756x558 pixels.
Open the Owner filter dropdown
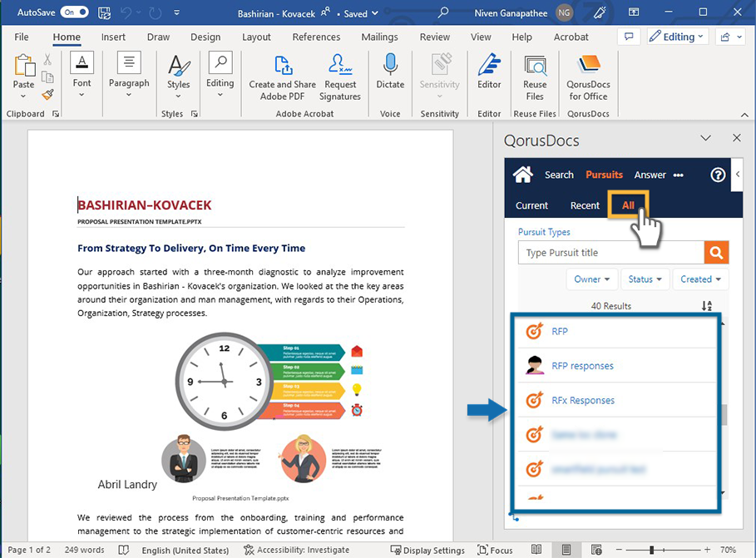[x=591, y=279]
